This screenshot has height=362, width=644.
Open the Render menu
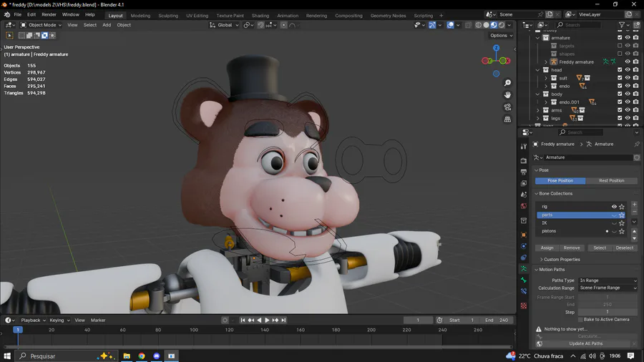coord(49,15)
